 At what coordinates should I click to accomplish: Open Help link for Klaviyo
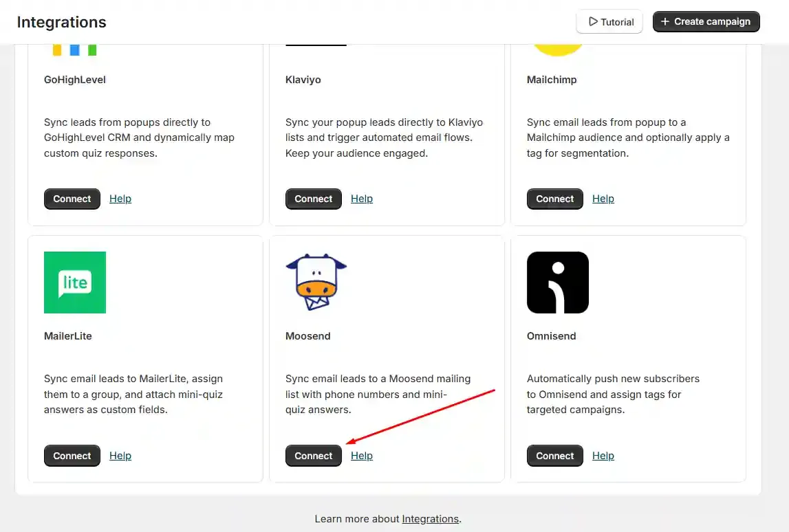point(362,199)
